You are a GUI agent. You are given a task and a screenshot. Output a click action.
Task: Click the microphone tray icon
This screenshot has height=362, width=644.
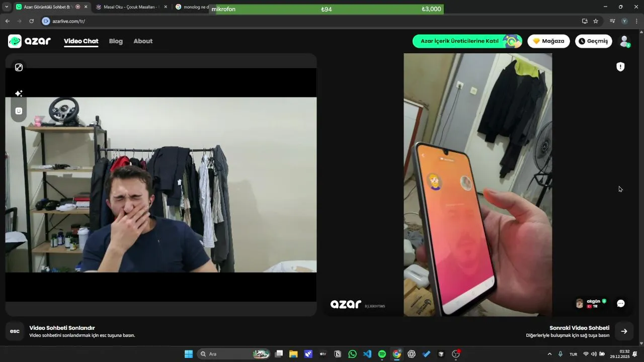(x=560, y=354)
